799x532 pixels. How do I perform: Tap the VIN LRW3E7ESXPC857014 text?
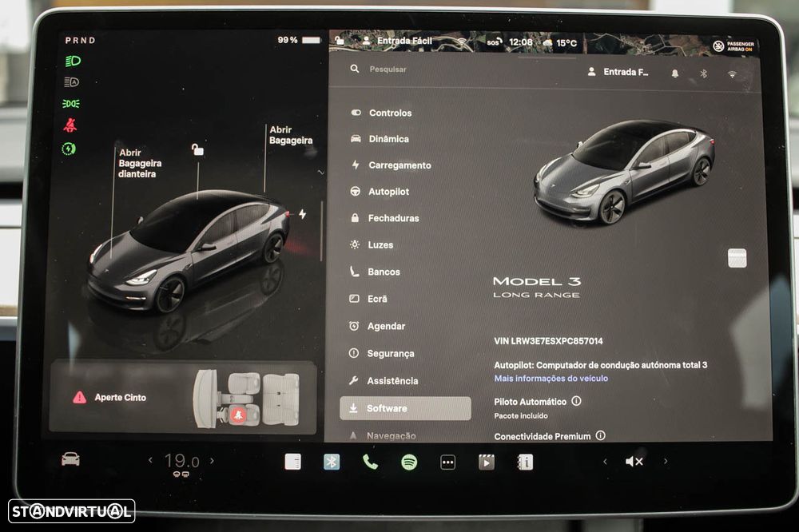548,341
